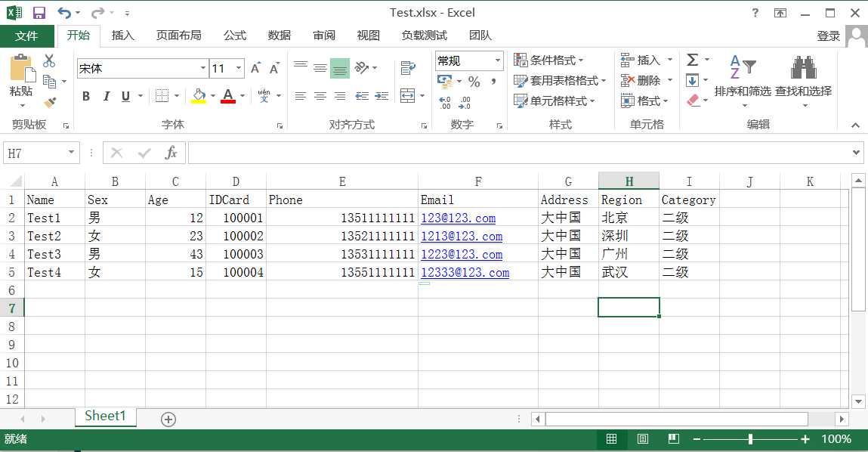Align text right in cell

(340, 96)
